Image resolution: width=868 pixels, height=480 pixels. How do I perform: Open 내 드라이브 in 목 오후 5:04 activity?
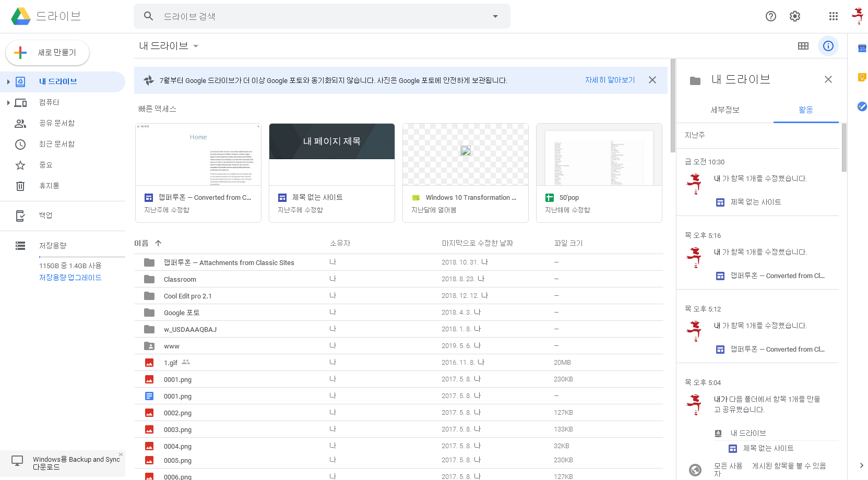coord(748,433)
